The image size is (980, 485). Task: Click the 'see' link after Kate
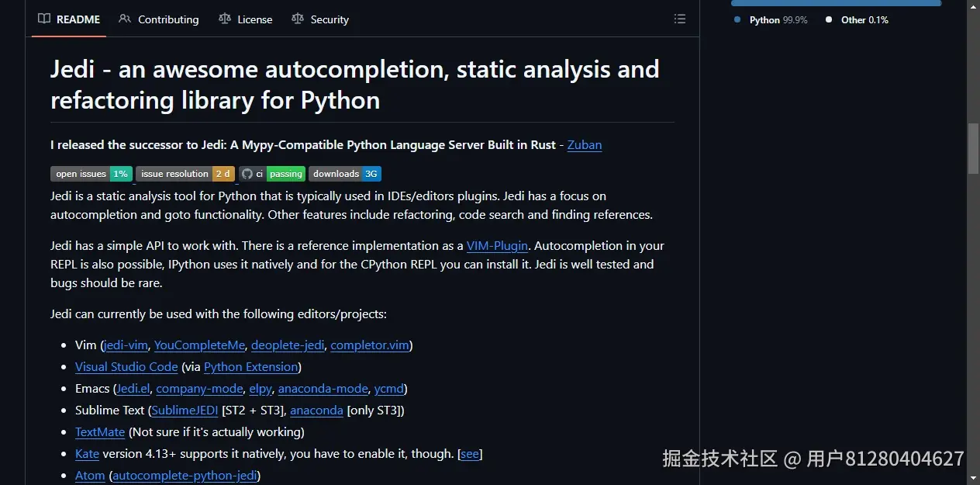pyautogui.click(x=470, y=454)
